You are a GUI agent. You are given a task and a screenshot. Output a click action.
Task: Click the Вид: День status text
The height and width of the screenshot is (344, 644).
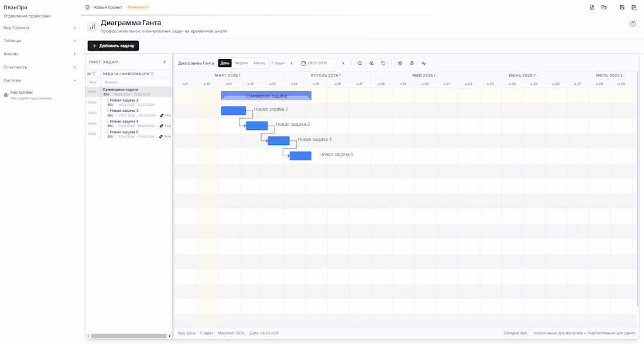click(x=187, y=333)
